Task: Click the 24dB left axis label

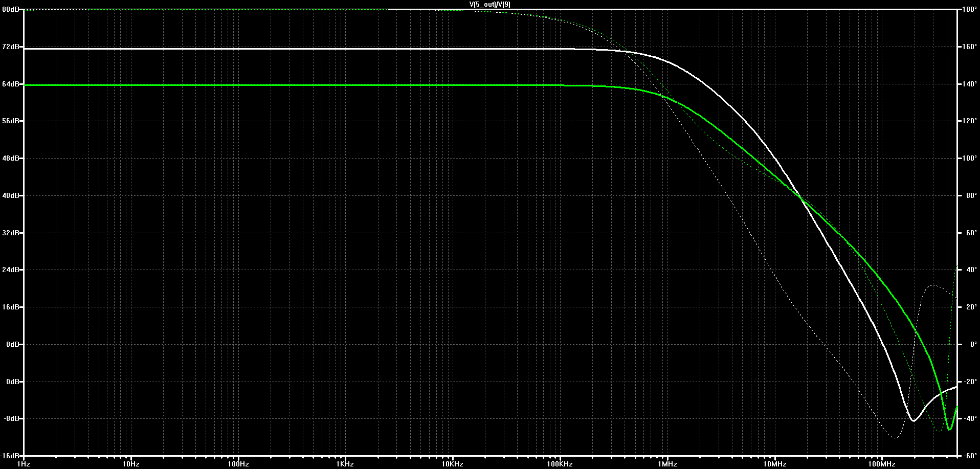Action: tap(10, 270)
